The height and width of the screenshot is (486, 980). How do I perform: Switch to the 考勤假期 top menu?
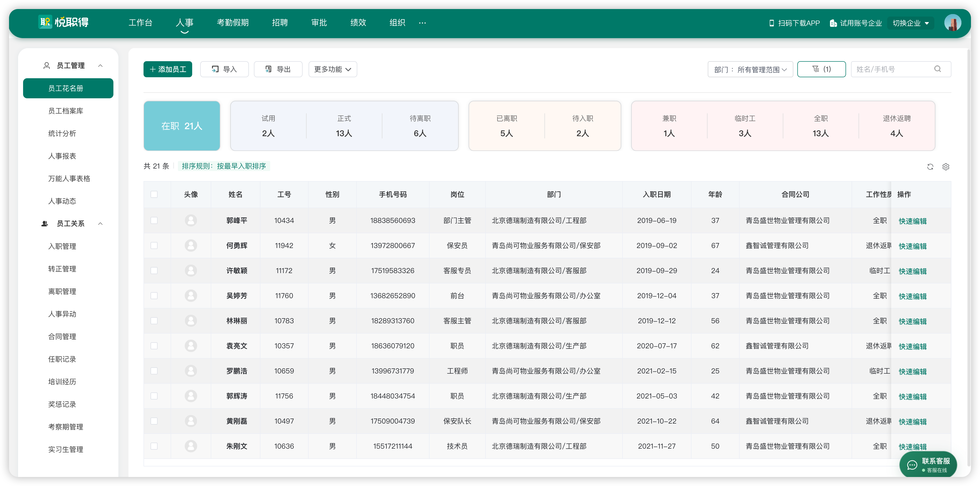tap(232, 22)
